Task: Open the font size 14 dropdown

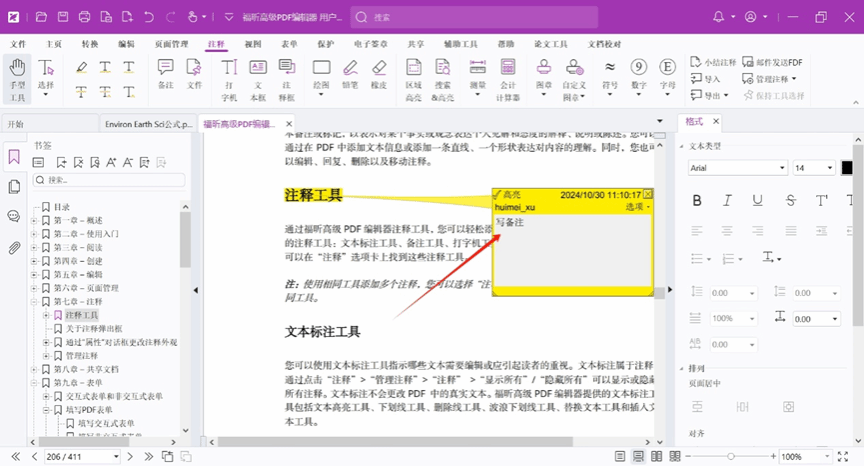Action: point(813,168)
